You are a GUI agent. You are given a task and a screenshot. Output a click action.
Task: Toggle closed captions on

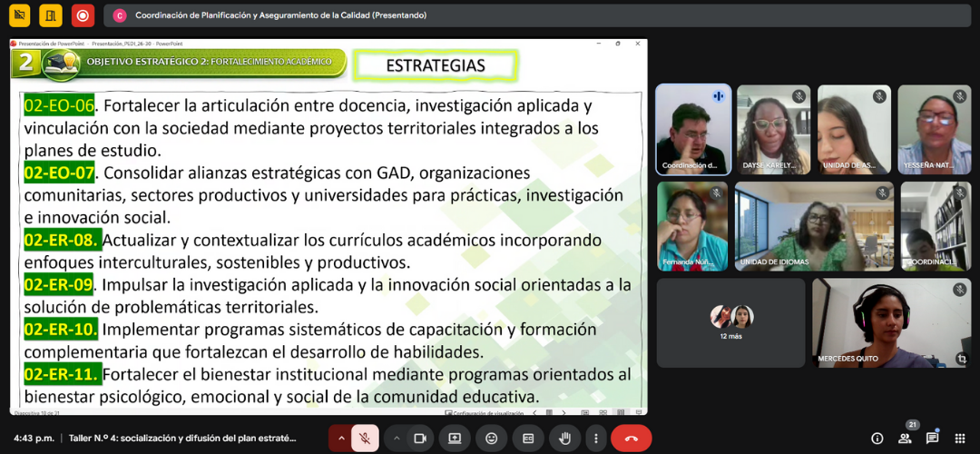[528, 439]
